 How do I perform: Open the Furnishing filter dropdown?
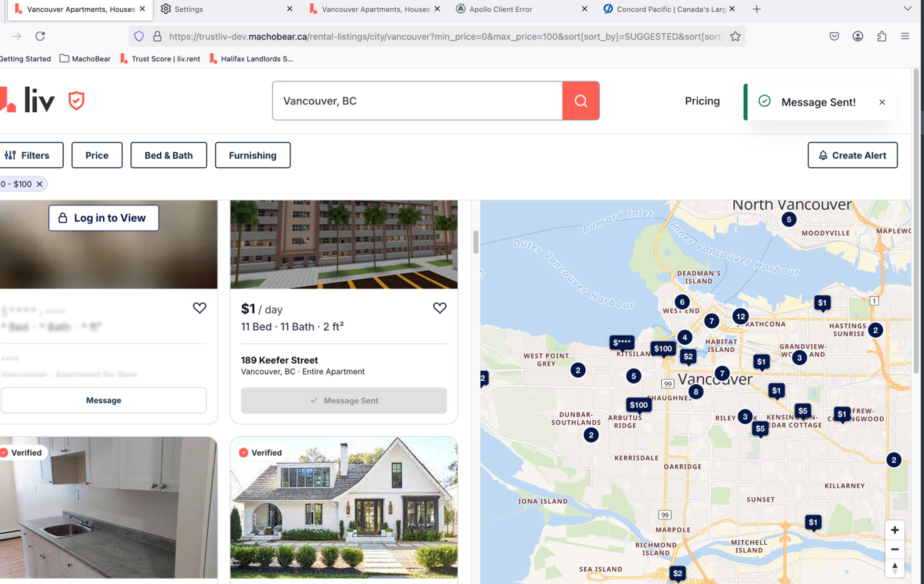coord(252,155)
